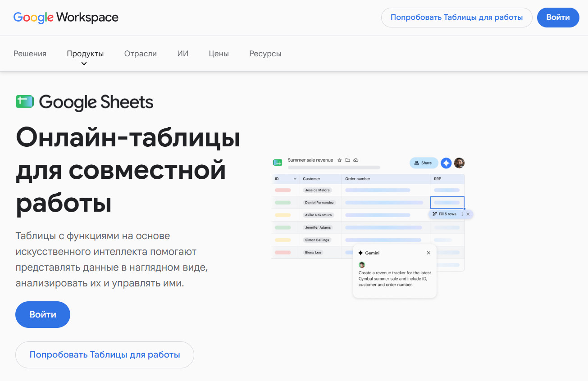Select the Akiko Nakamura customer chip
Screen dimensions: 588x381
(319, 215)
